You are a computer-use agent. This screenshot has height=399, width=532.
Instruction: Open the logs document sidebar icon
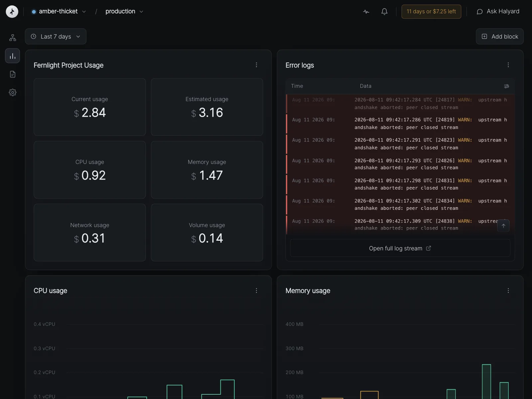(x=13, y=74)
